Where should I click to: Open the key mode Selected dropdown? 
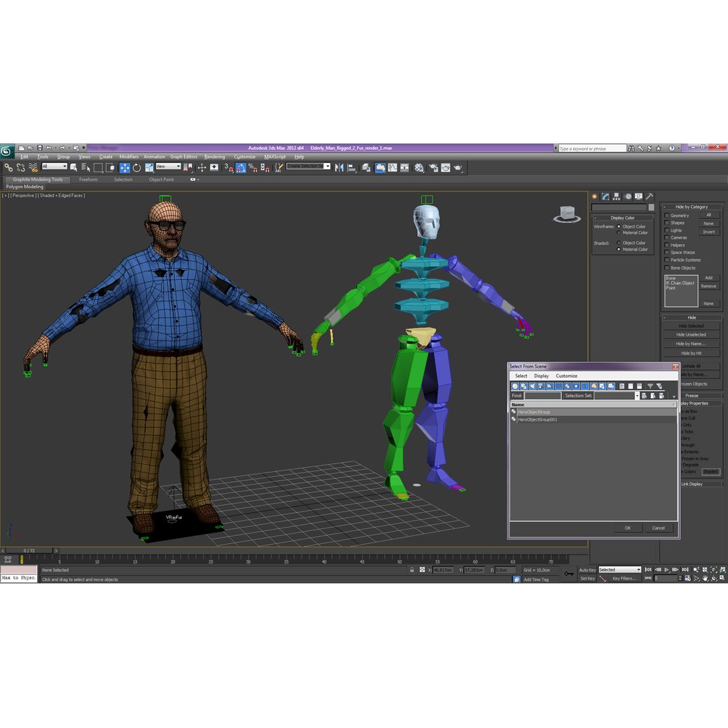point(619,570)
